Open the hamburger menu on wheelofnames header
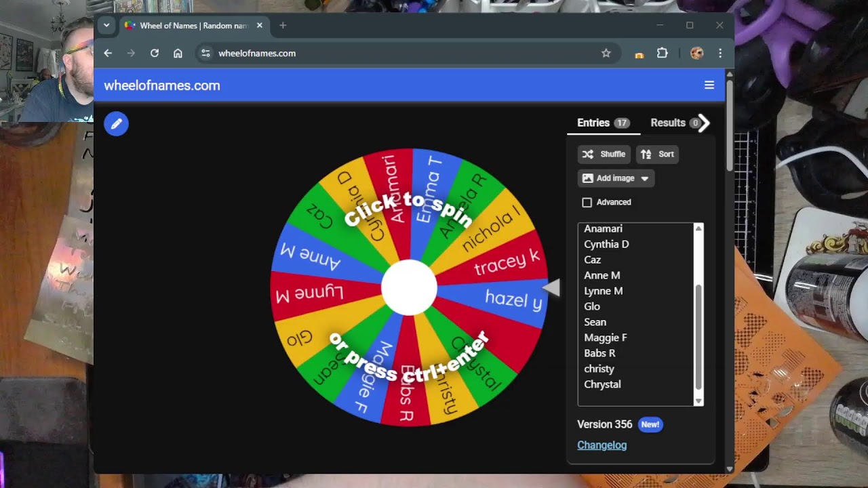 point(709,85)
